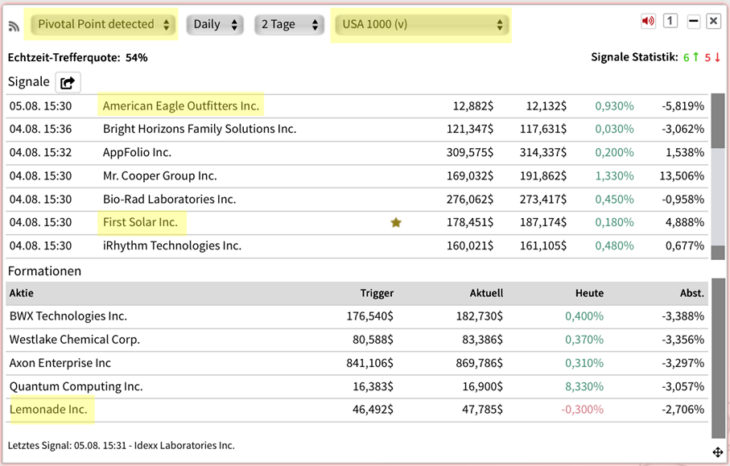Click the number 1 window button
730x466 pixels.
[670, 21]
